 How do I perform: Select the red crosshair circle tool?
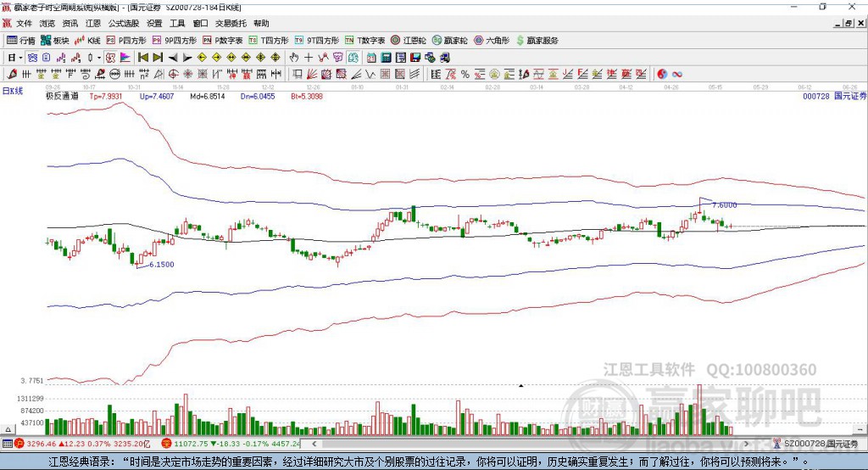pos(173,75)
